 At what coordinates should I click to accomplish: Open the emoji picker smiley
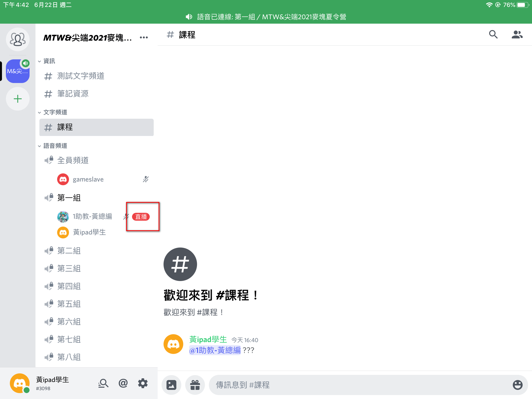pyautogui.click(x=517, y=385)
